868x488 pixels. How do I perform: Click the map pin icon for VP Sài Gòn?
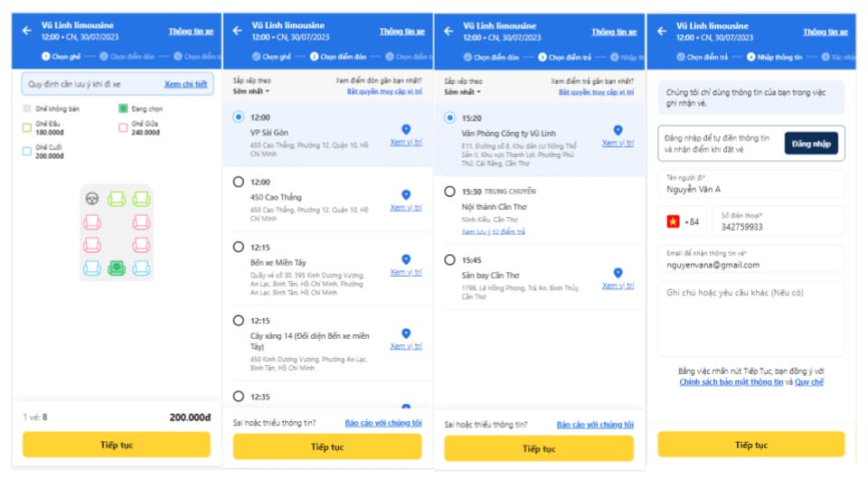pos(406,129)
